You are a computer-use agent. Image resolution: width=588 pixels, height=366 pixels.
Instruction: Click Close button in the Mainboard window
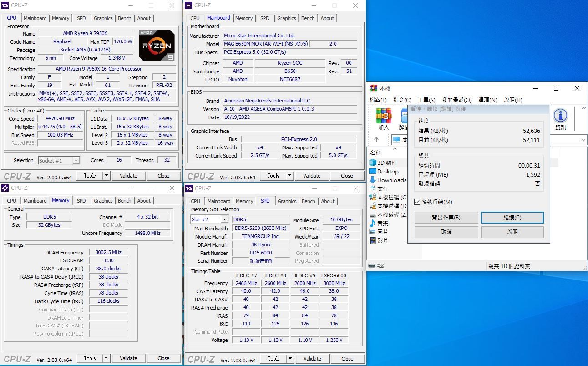(x=347, y=175)
